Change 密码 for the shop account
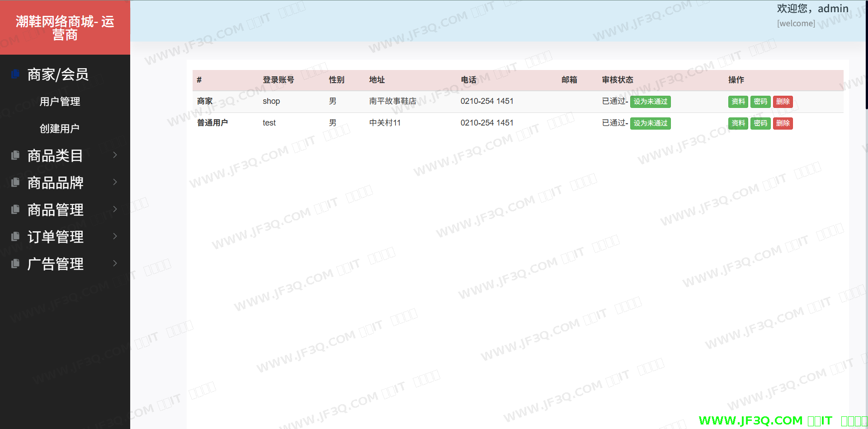Image resolution: width=868 pixels, height=429 pixels. pos(760,102)
